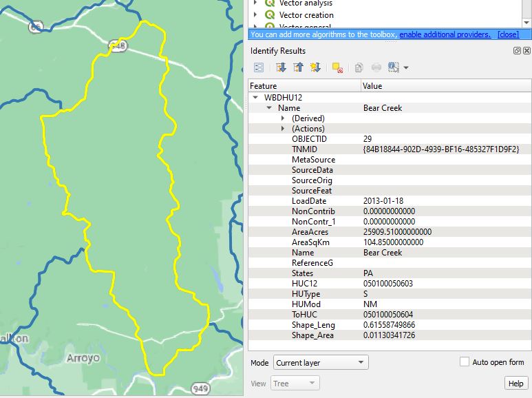This screenshot has height=398, width=532.
Task: Sort by the Feature column header
Action: pos(304,86)
